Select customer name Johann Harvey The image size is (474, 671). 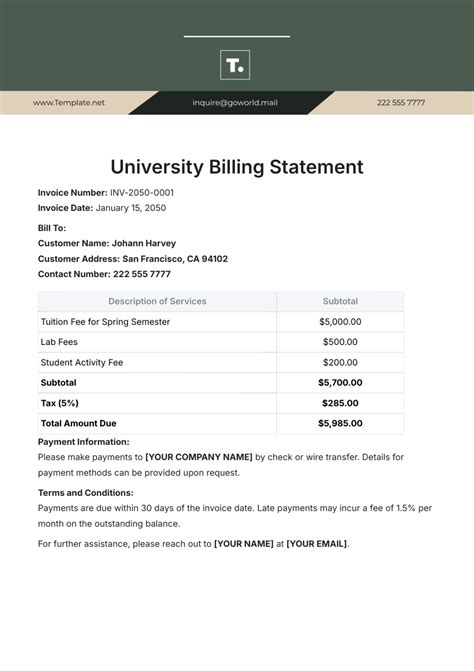click(x=144, y=243)
